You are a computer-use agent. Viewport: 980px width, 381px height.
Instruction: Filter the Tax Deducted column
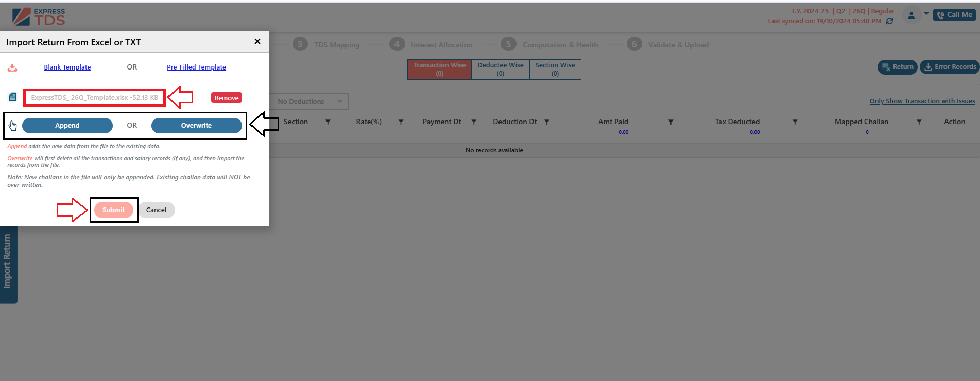pos(795,122)
